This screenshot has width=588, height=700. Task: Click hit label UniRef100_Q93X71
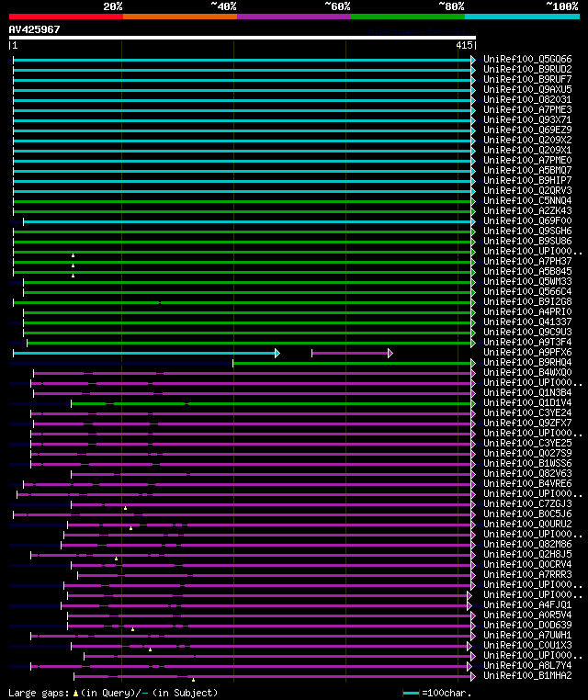527,119
